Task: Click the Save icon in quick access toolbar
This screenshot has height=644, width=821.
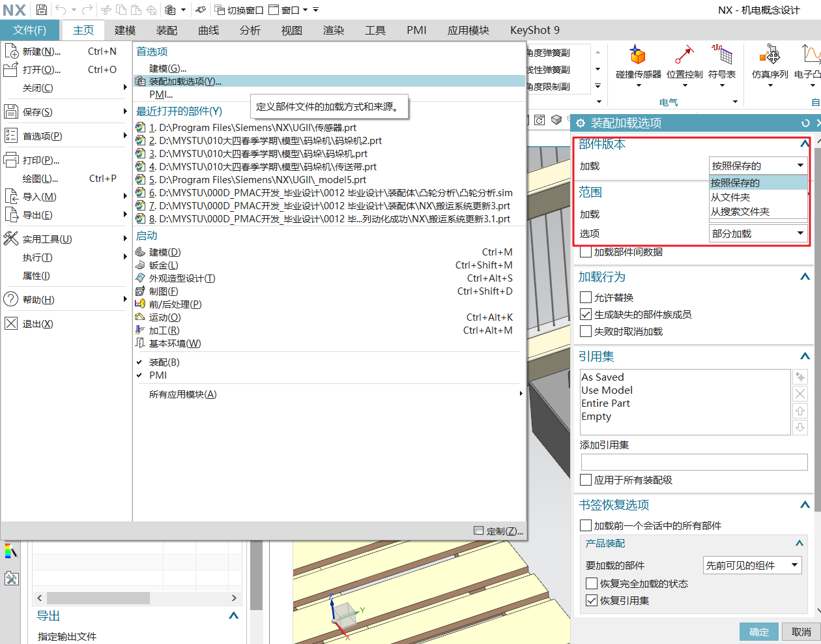Action: [x=42, y=10]
